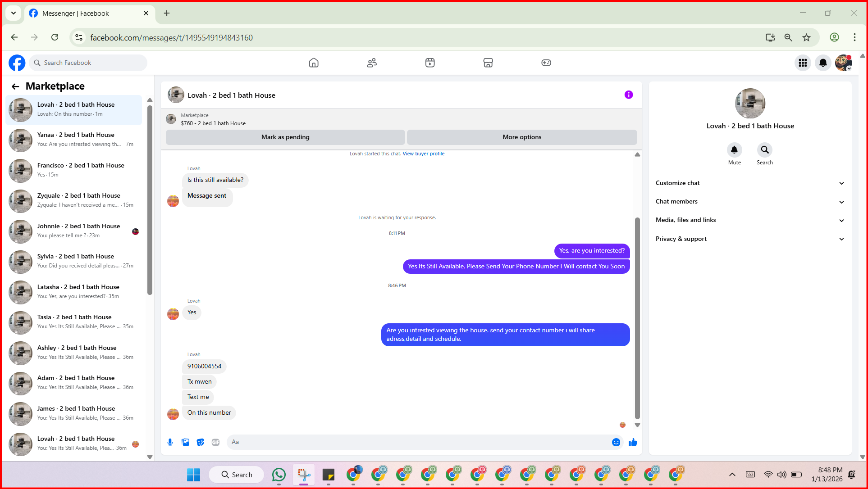Open the emoji picker in the message box
Image resolution: width=868 pixels, height=489 pixels.
point(616,442)
